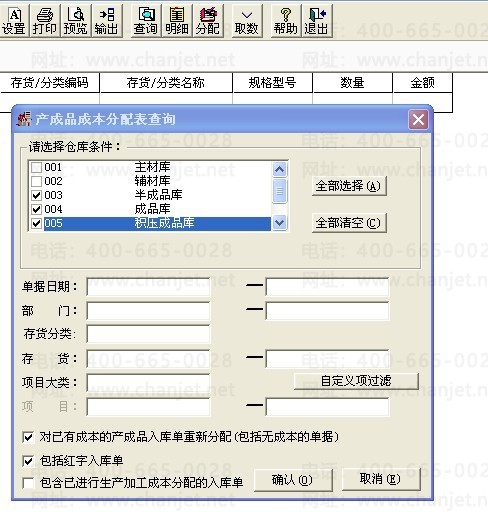Click the 部门 start input field
The width and height of the screenshot is (488, 512).
coord(148,311)
